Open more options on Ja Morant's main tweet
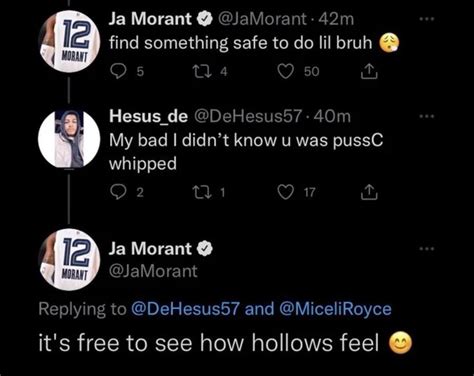474x376 pixels. [427, 248]
